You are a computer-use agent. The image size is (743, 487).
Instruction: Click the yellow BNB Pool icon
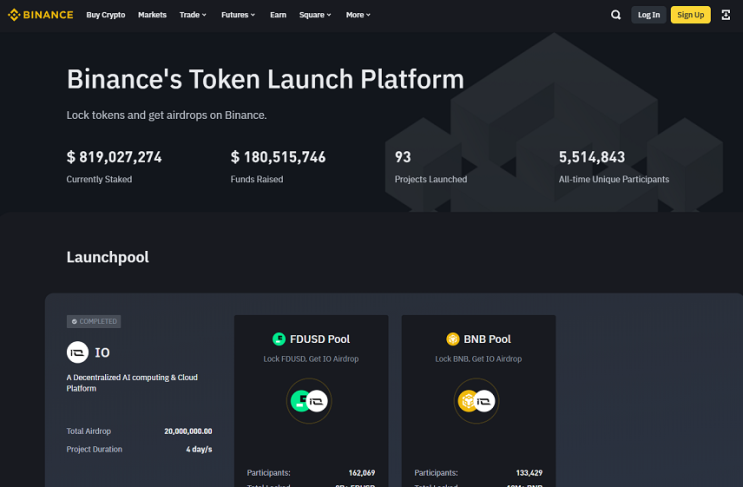[x=453, y=339]
